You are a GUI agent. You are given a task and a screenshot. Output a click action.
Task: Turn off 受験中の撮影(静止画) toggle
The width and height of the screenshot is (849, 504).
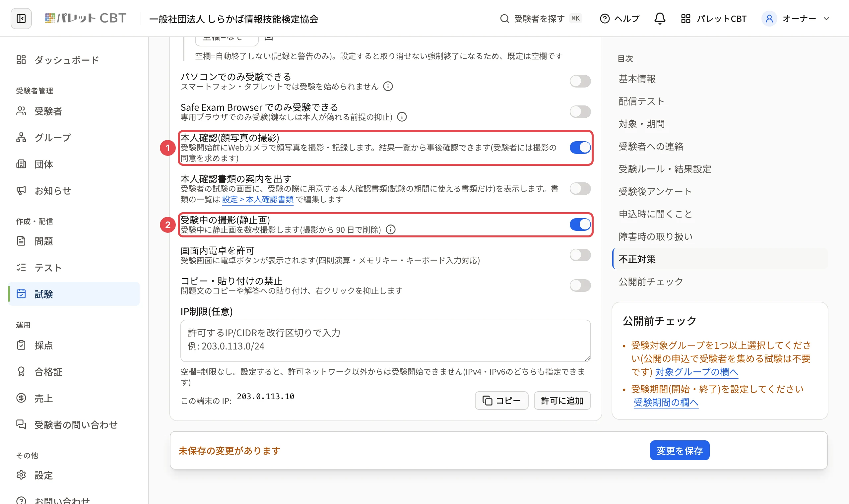pos(580,224)
